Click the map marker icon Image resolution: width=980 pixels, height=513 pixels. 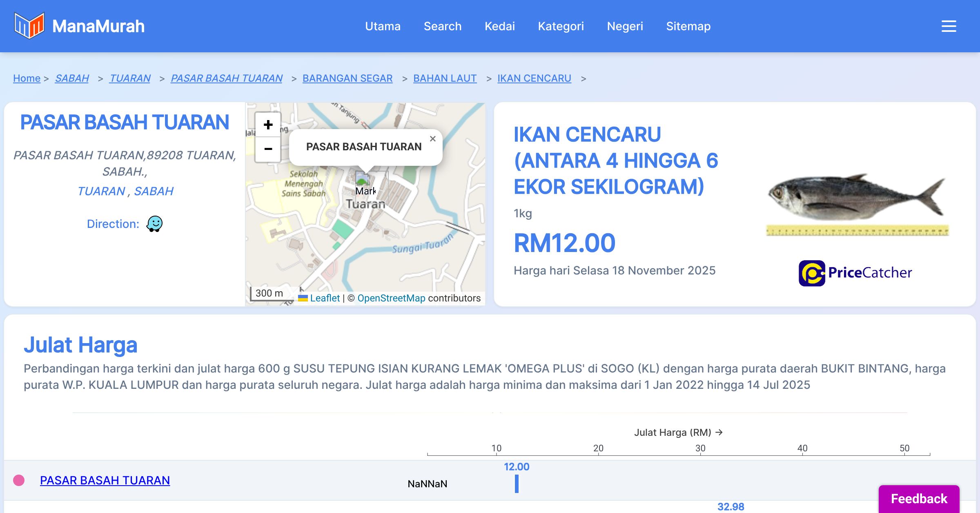click(x=363, y=179)
